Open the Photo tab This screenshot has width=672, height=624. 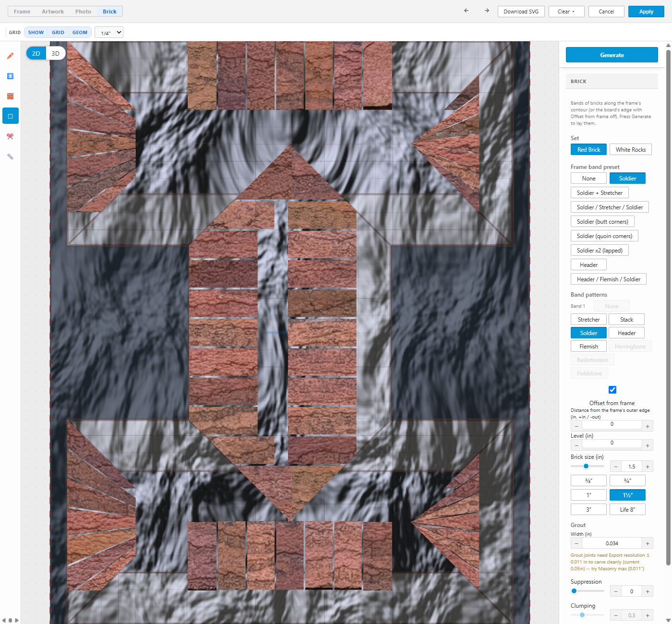pyautogui.click(x=83, y=12)
